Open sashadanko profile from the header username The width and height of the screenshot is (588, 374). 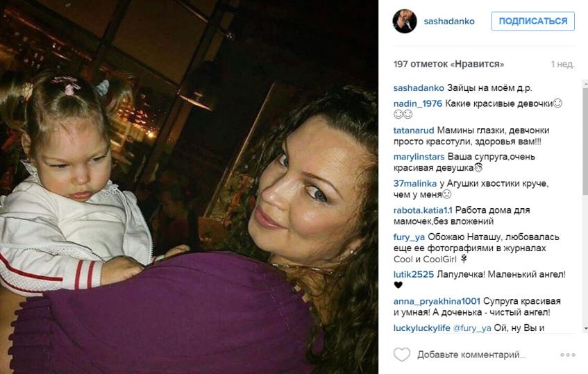[449, 22]
